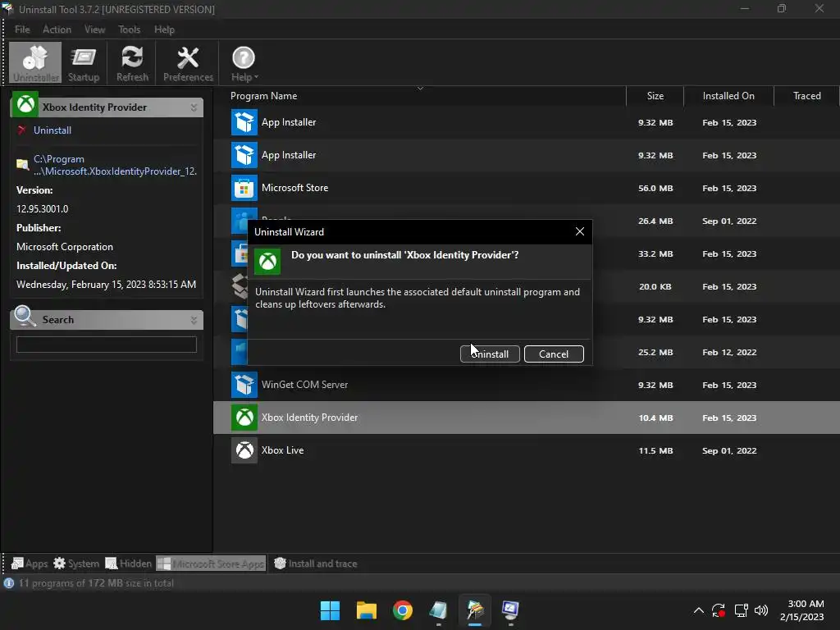Open the Uninstaller toolbar view

click(x=35, y=62)
